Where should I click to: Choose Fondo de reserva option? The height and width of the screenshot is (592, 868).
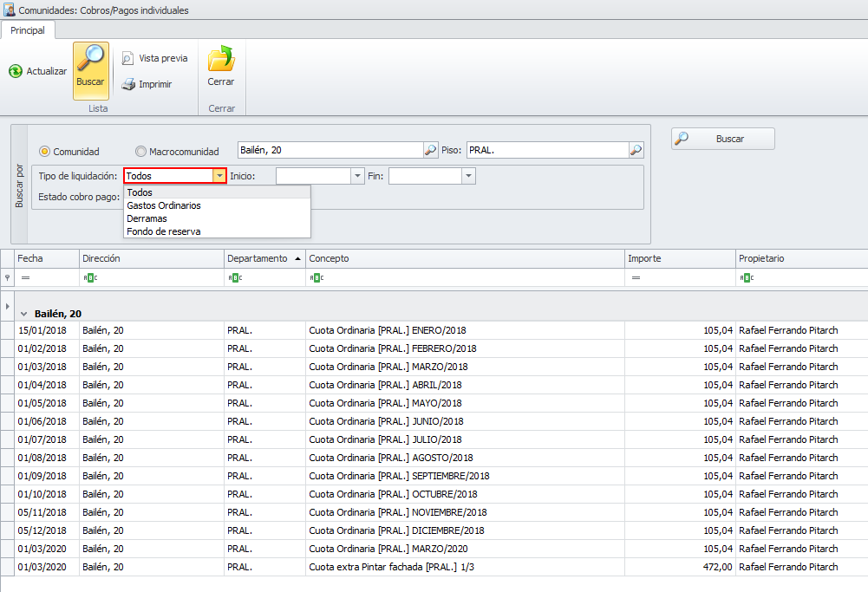click(164, 231)
